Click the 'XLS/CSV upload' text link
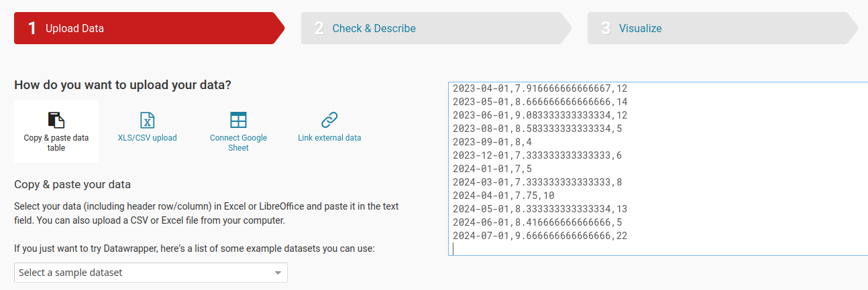This screenshot has height=290, width=868. (148, 138)
